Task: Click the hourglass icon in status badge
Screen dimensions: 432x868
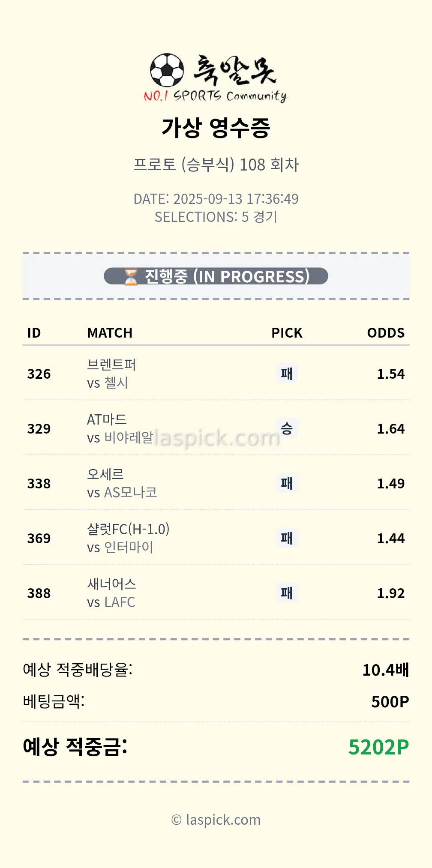Action: pos(131,277)
